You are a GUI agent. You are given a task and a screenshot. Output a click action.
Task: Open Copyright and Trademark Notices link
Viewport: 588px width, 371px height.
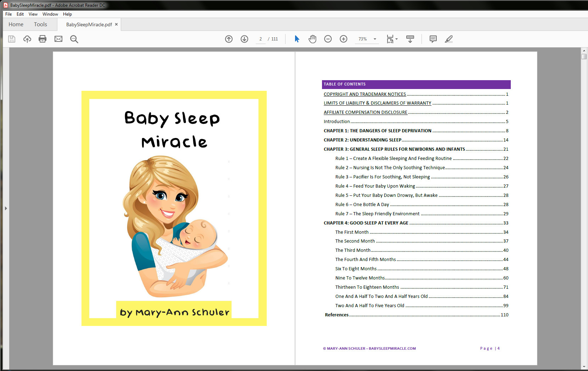click(x=364, y=94)
